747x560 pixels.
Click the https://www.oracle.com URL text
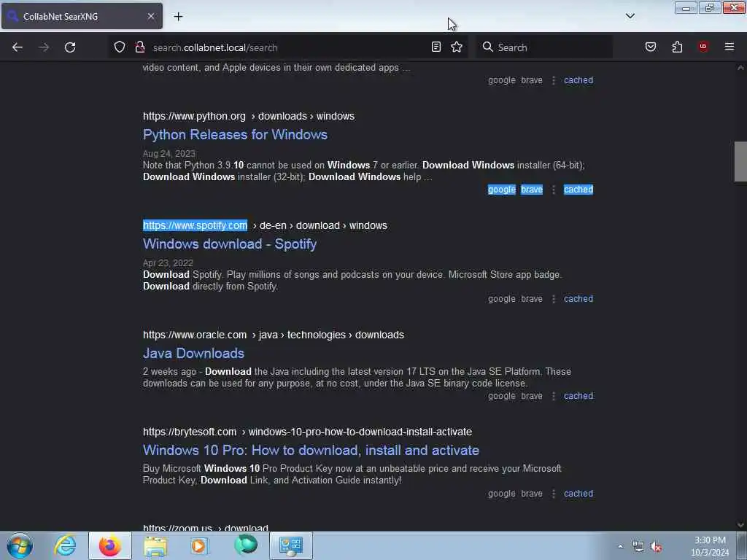194,335
